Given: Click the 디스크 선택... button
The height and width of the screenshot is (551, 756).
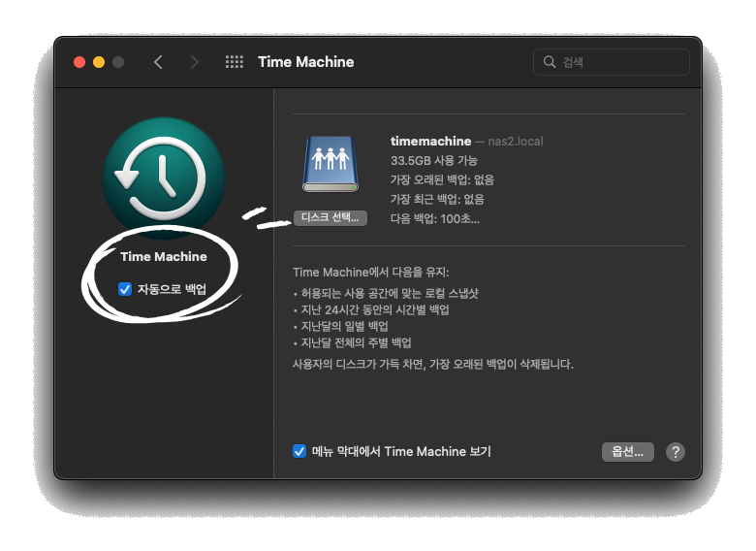Looking at the screenshot, I should click(x=331, y=217).
